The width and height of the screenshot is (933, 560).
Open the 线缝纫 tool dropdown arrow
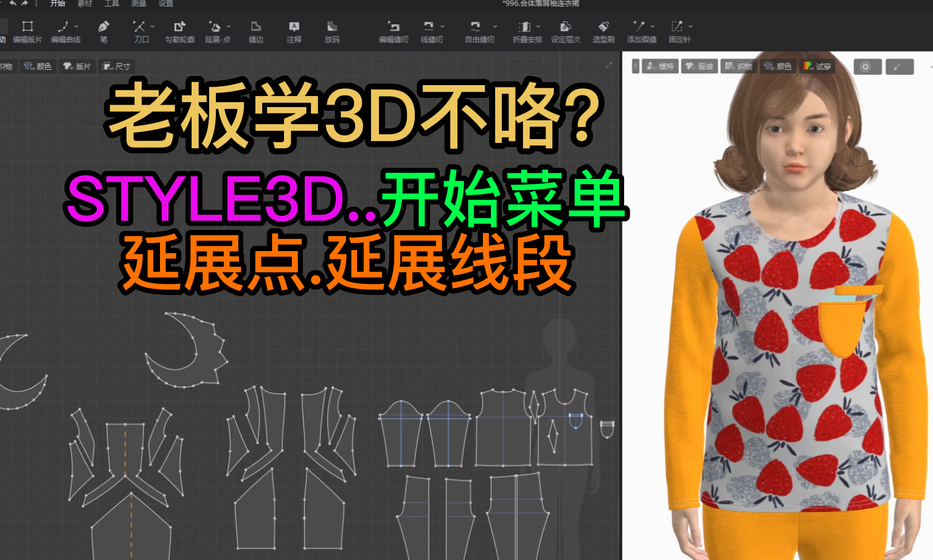coord(442,26)
